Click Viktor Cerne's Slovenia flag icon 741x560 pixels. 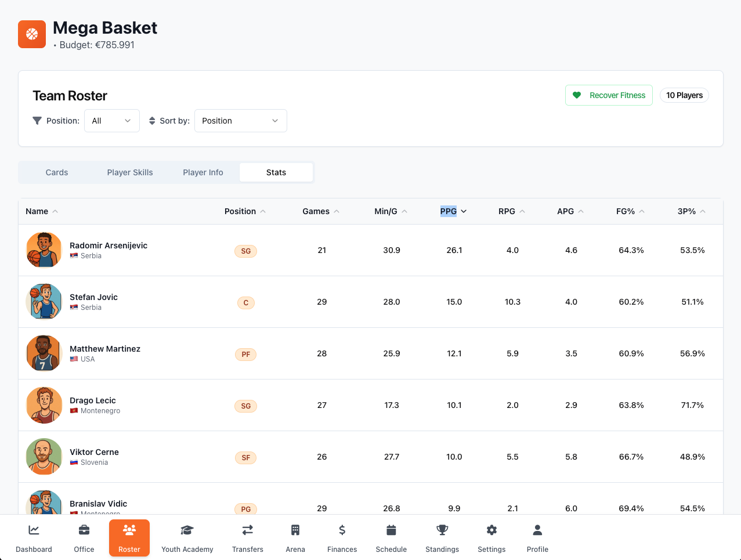(x=74, y=463)
